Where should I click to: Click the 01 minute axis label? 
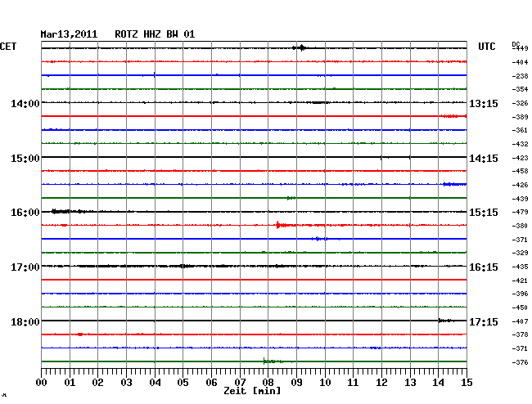pyautogui.click(x=70, y=383)
